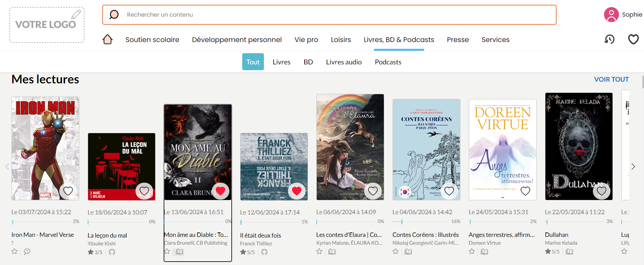Open reading history clock icon
The image size is (644, 265).
click(609, 40)
